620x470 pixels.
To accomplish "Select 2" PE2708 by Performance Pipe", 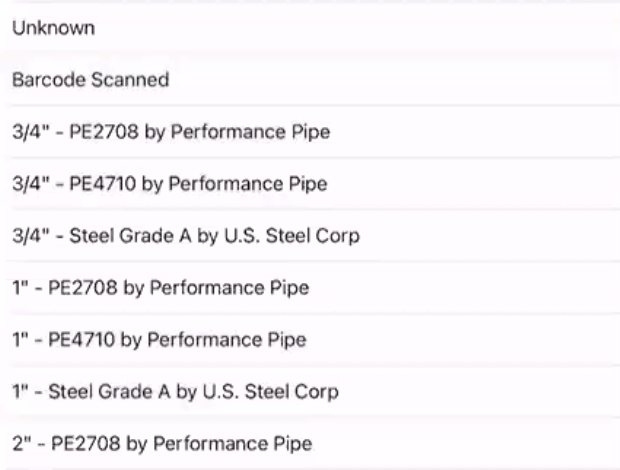I will (162, 443).
